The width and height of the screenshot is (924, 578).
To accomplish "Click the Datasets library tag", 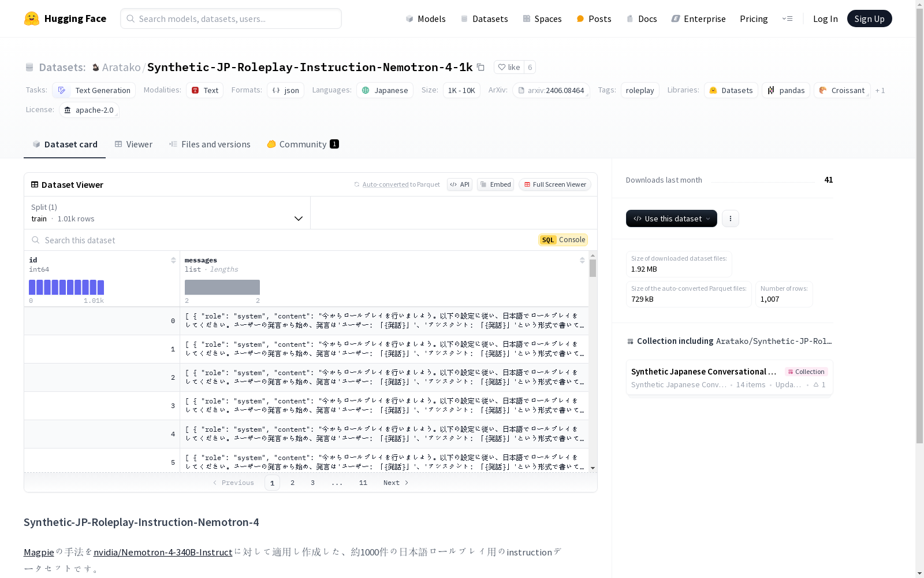I will (731, 90).
